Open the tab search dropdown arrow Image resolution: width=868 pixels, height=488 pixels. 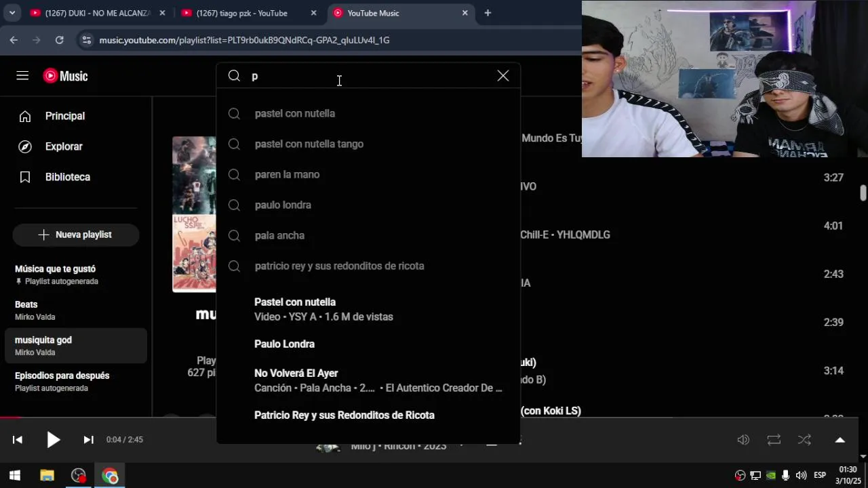tap(12, 13)
